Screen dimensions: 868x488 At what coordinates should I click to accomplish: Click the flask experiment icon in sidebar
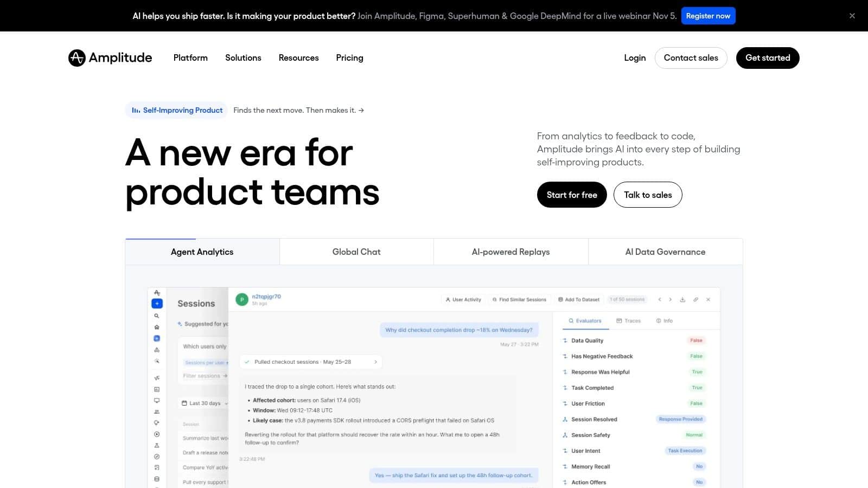click(157, 445)
